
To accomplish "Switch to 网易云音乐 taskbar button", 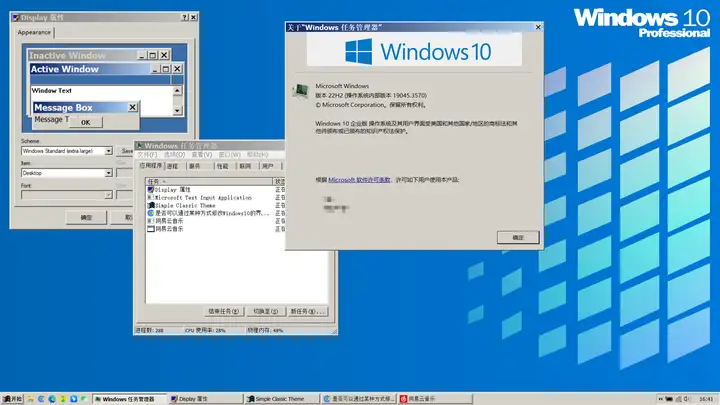I will (x=434, y=399).
